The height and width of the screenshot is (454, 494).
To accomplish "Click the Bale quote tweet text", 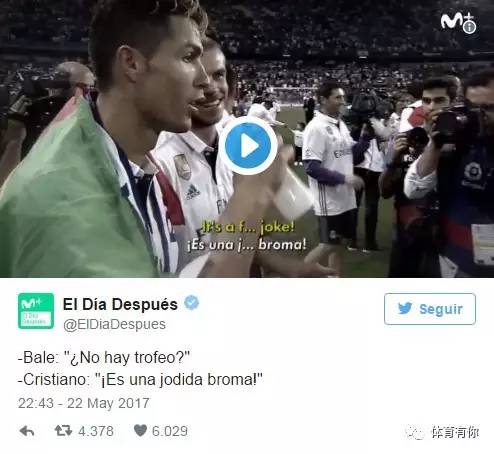I will (104, 358).
